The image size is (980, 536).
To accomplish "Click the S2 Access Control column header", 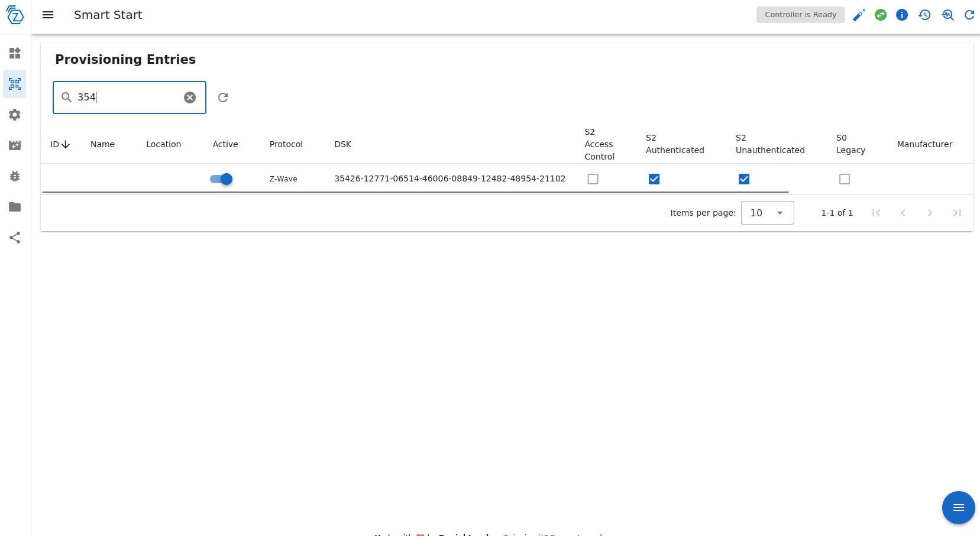I will (600, 144).
